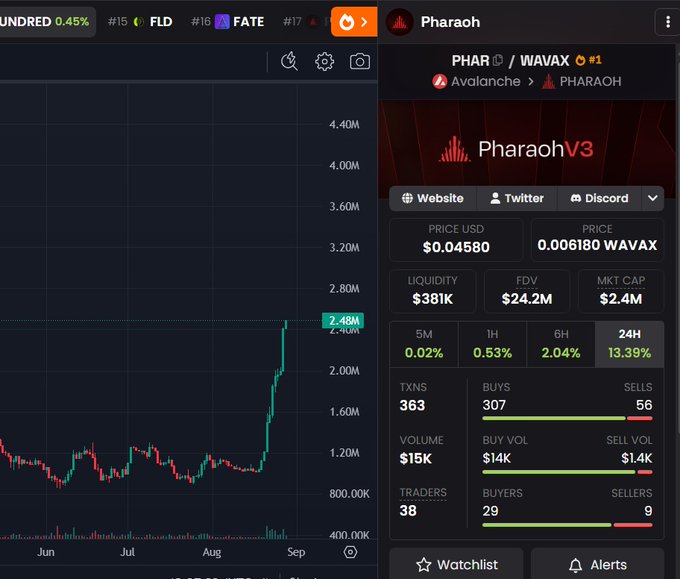Open the indicator quick-search lightning icon
The image size is (680, 579).
coord(289,61)
